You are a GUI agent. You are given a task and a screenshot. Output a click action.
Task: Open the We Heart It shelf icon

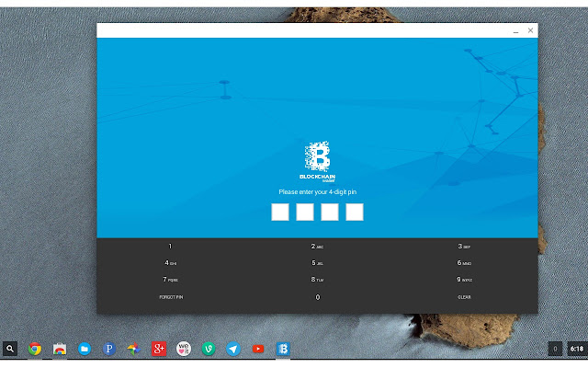[184, 349]
